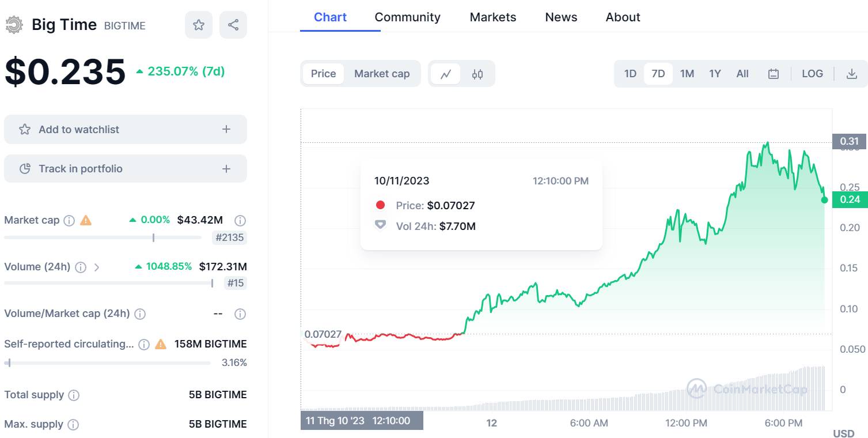The image size is (868, 438).
Task: Click the Market cap warning triangle
Action: [x=86, y=220]
